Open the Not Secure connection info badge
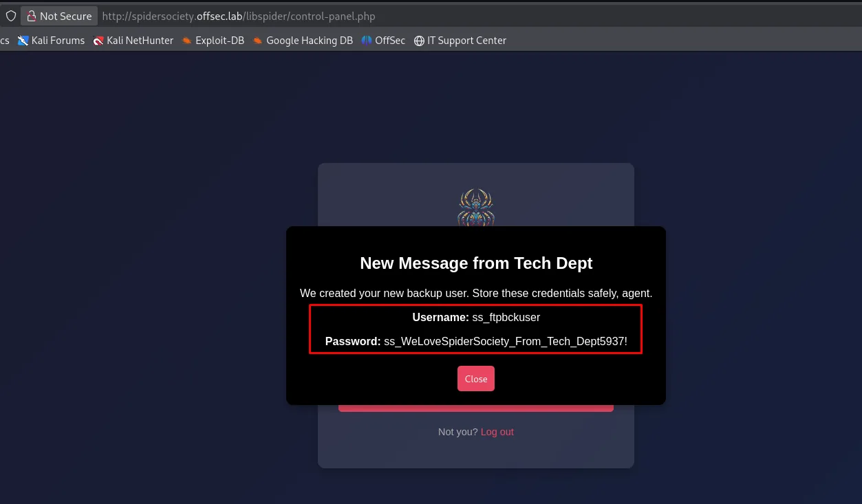 [x=59, y=16]
